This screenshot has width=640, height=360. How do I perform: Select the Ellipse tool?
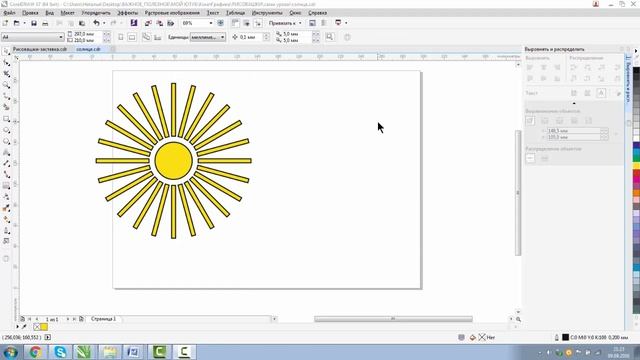pos(6,130)
